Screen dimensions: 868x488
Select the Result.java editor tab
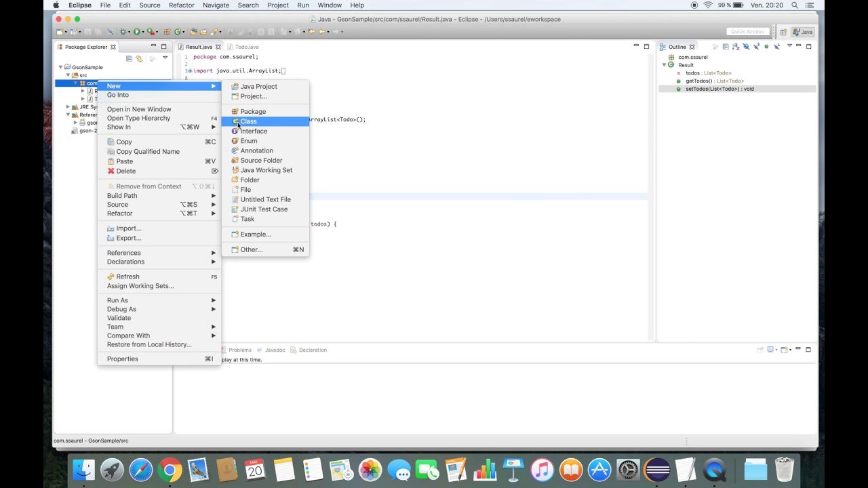(199, 47)
